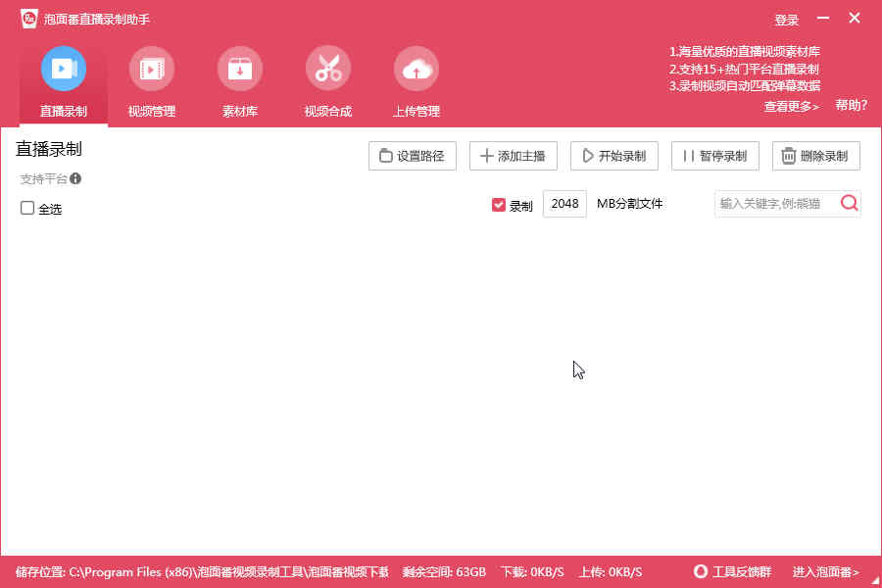Image resolution: width=882 pixels, height=588 pixels.
Task: Uncheck the 录制 split checkbox
Action: 499,205
